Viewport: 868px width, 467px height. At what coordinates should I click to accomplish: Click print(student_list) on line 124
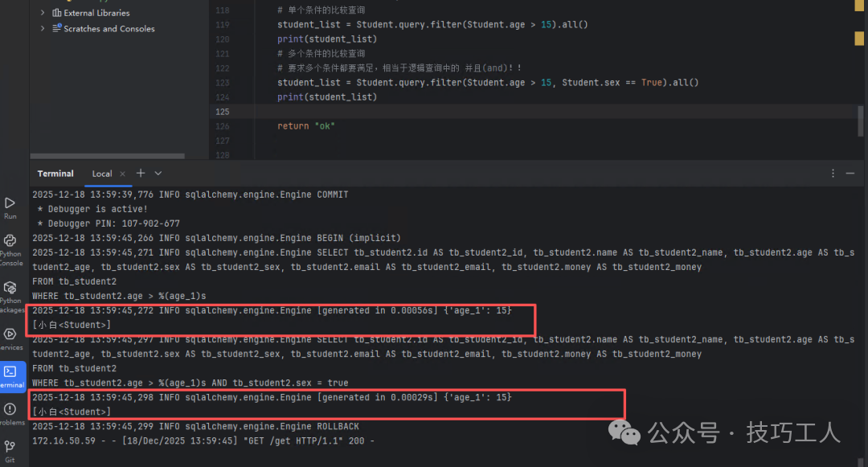tap(327, 96)
